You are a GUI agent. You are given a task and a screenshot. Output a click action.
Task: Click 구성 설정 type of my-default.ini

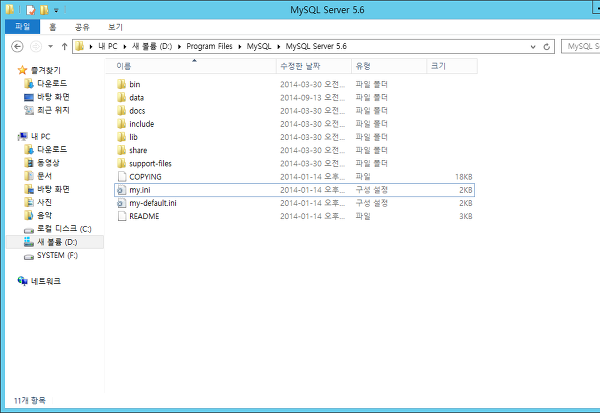(372, 203)
